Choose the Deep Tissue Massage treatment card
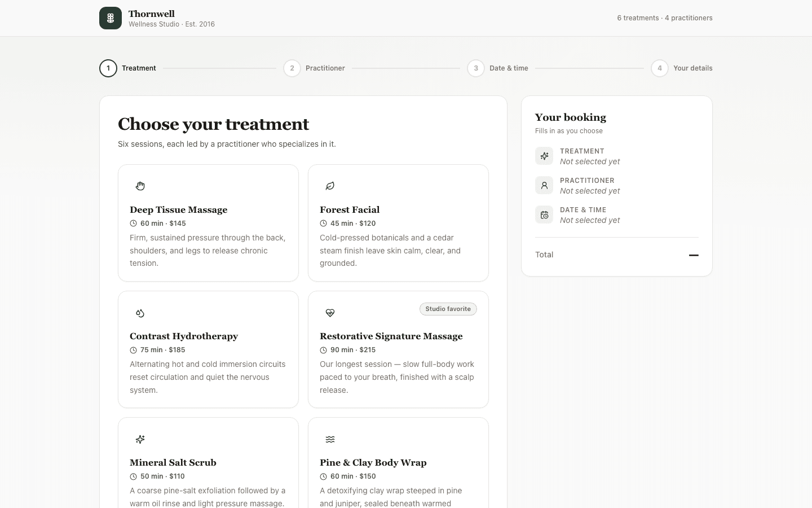Screen dimensions: 812x508 click(x=208, y=223)
